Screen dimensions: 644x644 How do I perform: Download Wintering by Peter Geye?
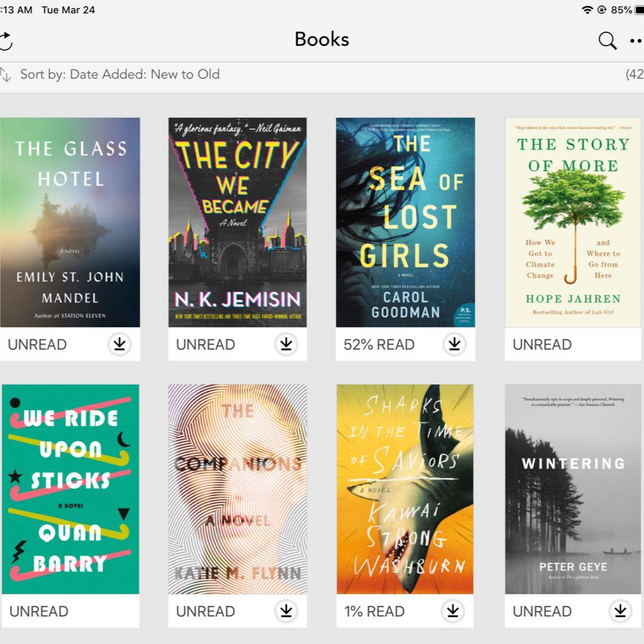pos(620,611)
